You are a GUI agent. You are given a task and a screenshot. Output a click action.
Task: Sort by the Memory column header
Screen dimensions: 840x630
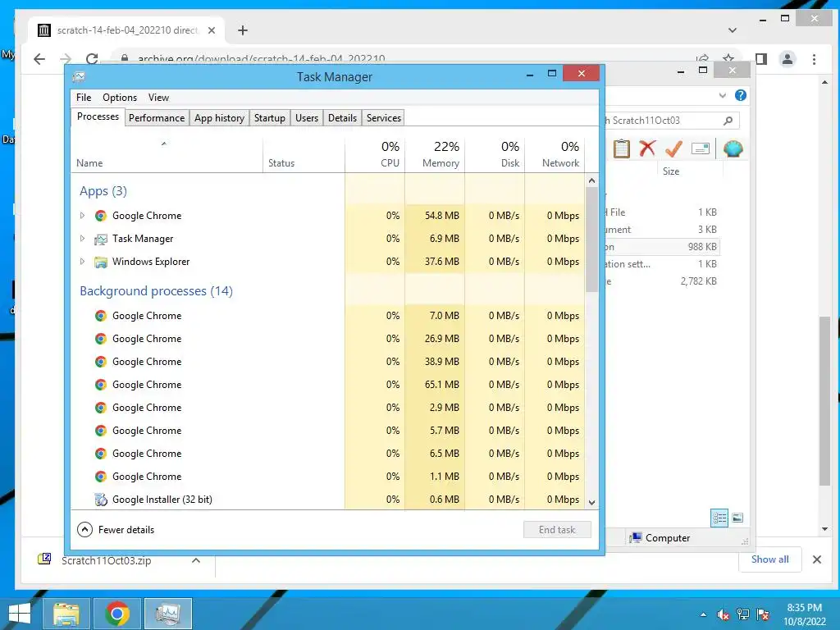click(435, 154)
